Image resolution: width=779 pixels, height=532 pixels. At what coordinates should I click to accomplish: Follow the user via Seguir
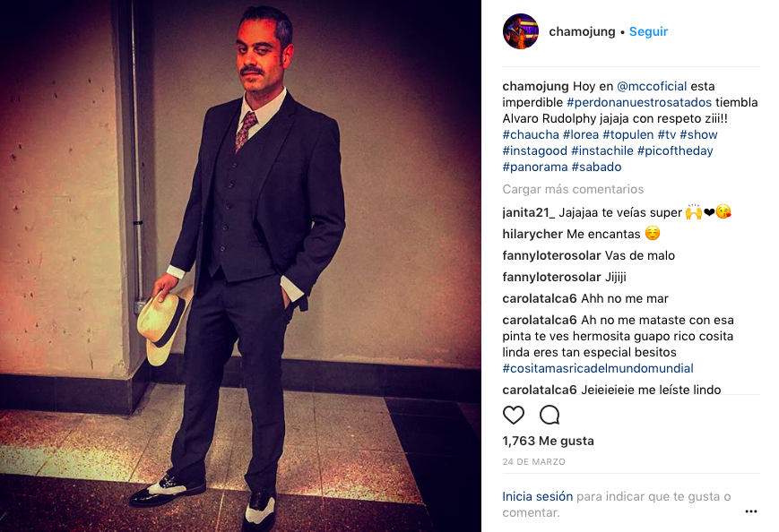coord(648,31)
